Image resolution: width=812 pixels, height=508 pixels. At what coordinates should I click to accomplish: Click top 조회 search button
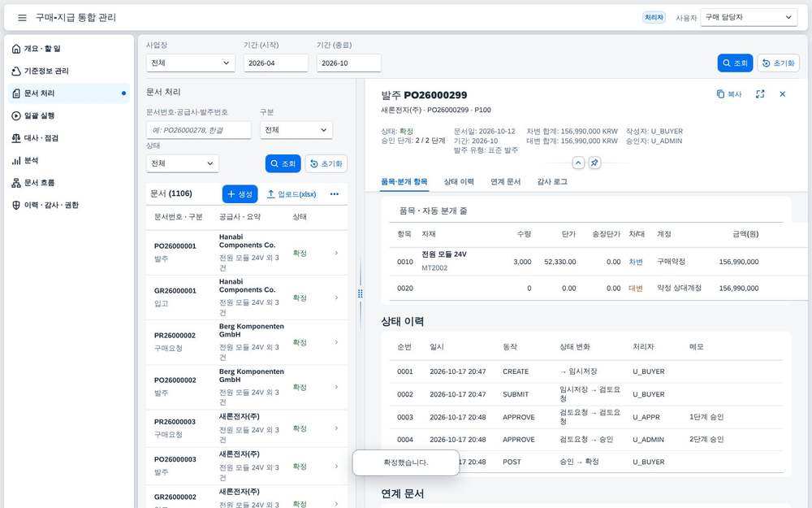[x=735, y=63]
